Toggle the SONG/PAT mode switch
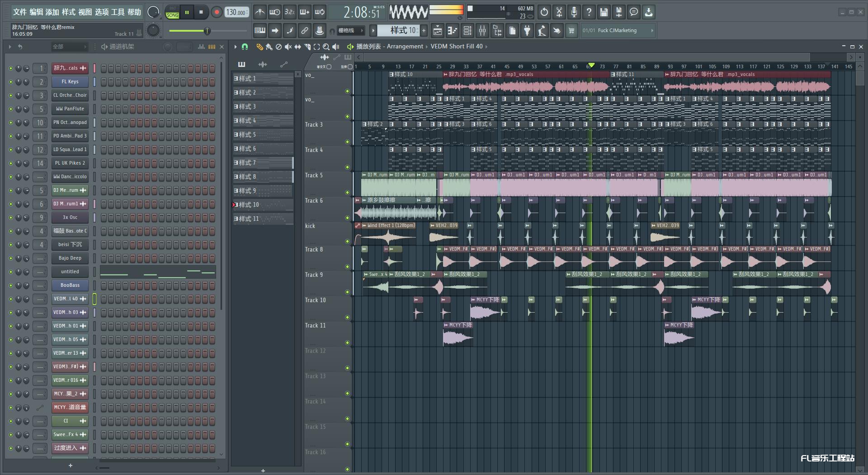The width and height of the screenshot is (868, 475). pos(172,12)
